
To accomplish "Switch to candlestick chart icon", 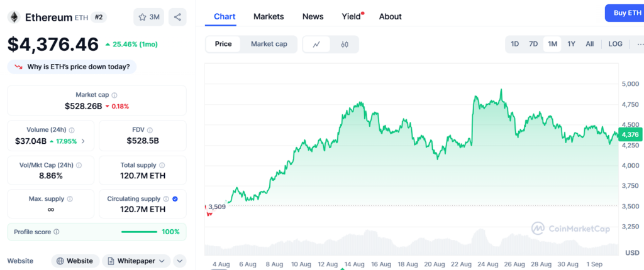I will pos(345,44).
